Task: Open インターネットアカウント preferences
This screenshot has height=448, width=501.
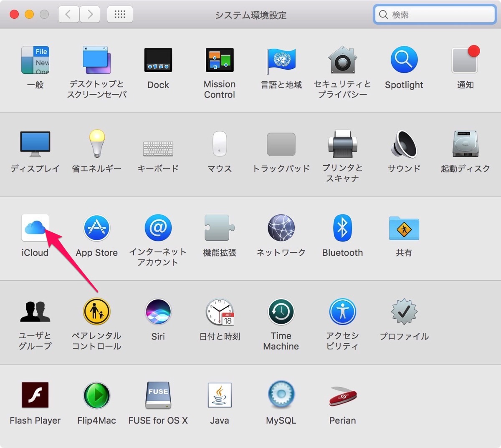Action: pyautogui.click(x=158, y=228)
